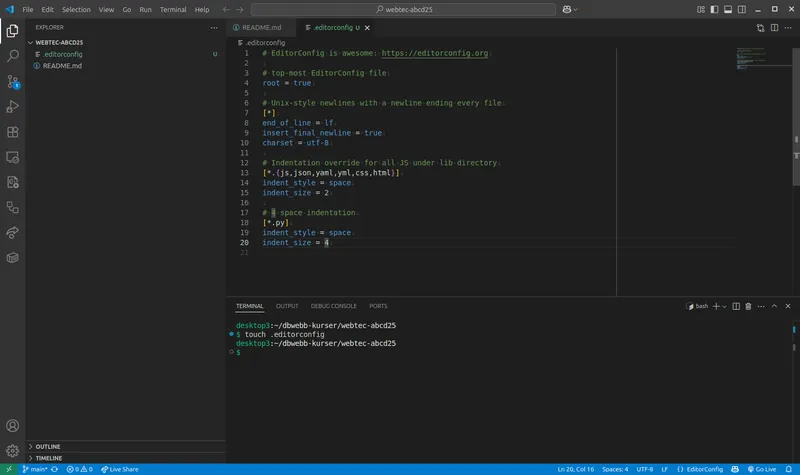
Task: Kill terminal with the trash icon
Action: click(x=748, y=306)
